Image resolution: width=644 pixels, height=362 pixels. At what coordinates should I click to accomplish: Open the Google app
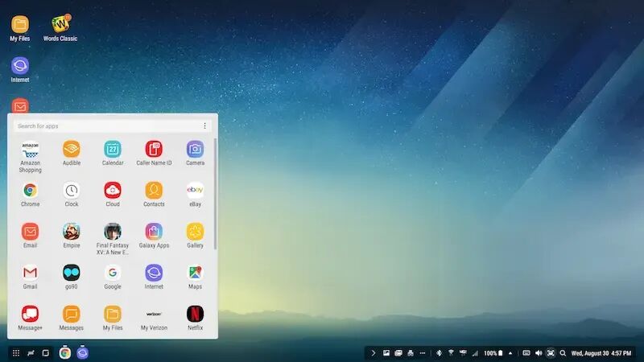click(x=113, y=277)
